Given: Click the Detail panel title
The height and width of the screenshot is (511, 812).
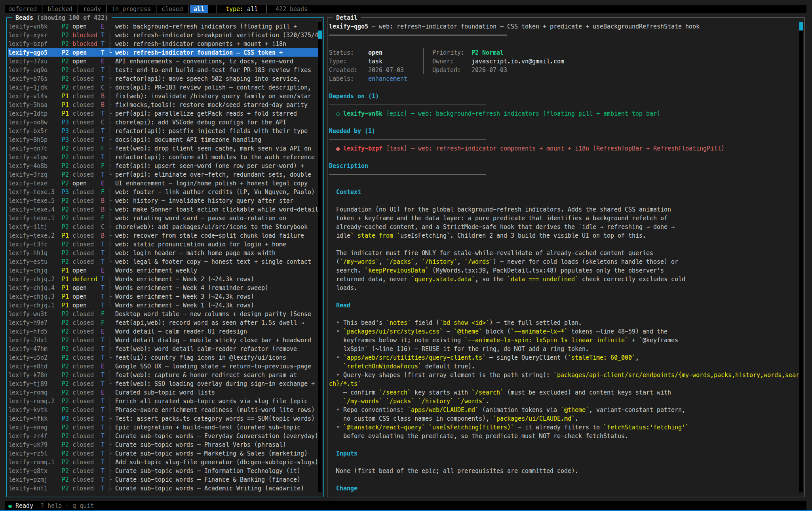Looking at the screenshot, I should (346, 17).
